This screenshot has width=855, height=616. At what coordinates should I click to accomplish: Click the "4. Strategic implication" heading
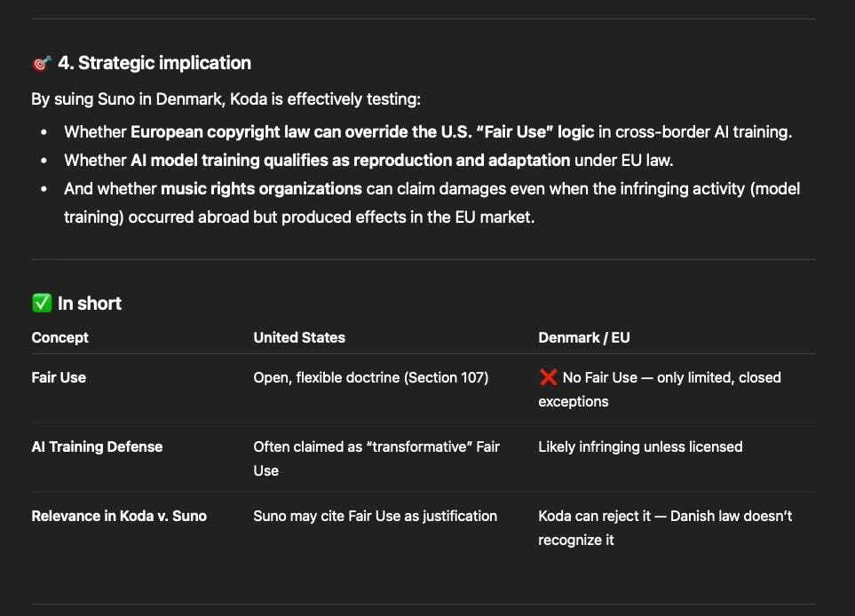tap(154, 63)
